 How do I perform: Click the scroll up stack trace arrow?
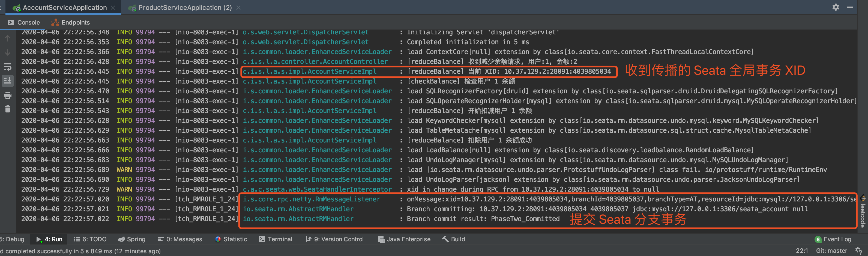pyautogui.click(x=7, y=39)
